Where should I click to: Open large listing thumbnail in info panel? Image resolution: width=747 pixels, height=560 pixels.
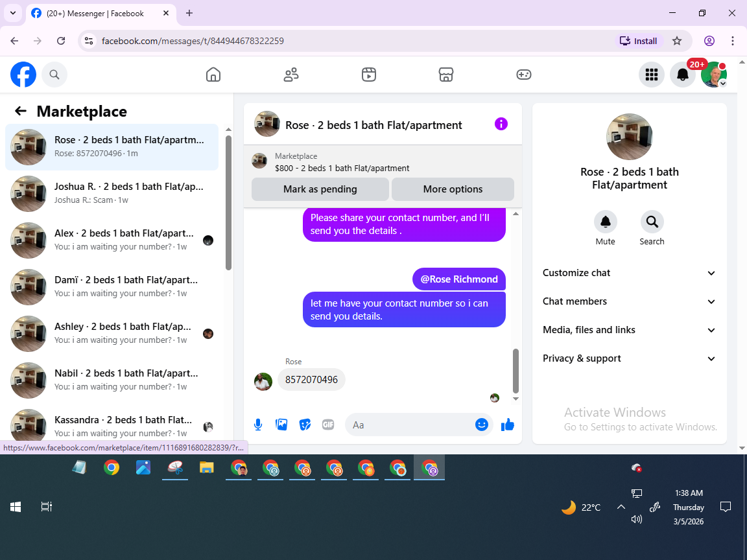[x=630, y=137]
